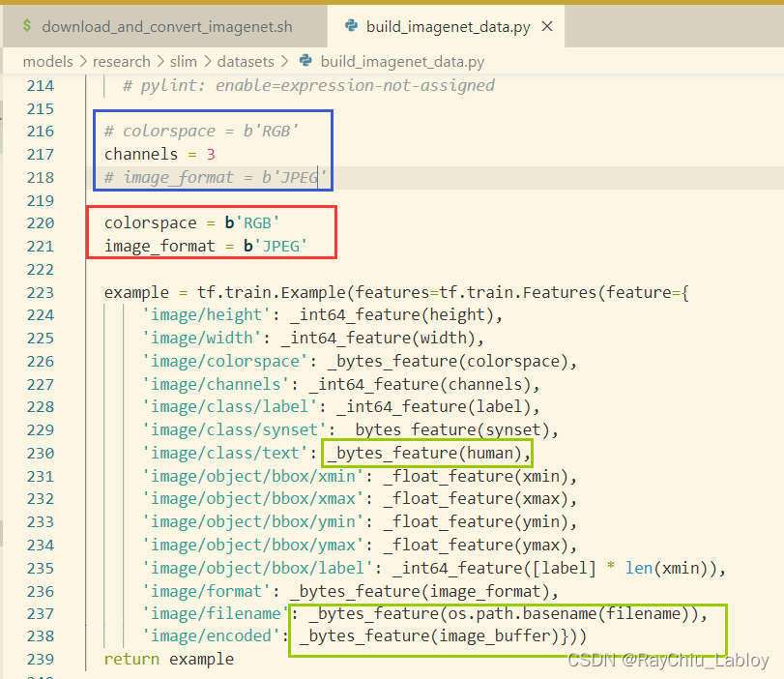The image size is (784, 679).
Task: Click the 'image/object/bbox/ymax' key string
Action: pos(252,545)
